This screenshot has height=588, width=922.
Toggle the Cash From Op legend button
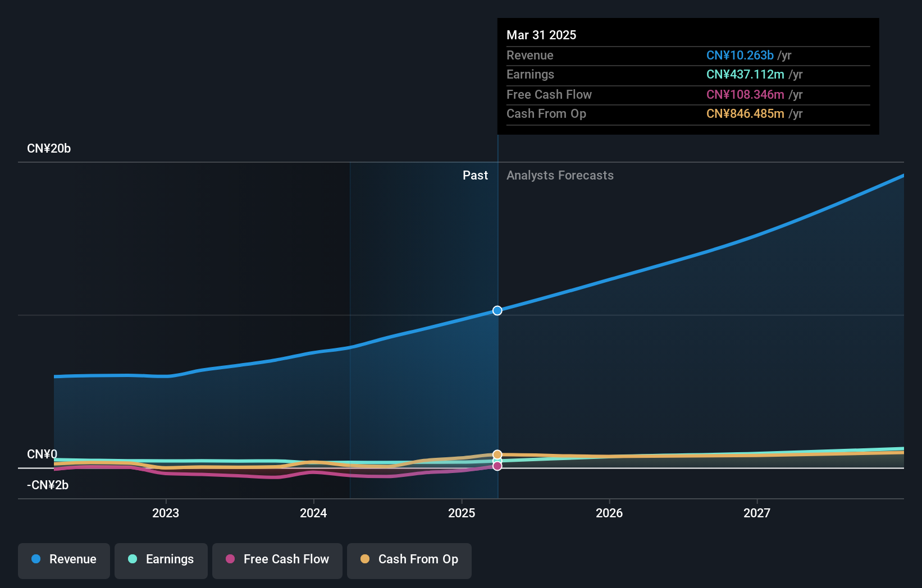pos(409,561)
